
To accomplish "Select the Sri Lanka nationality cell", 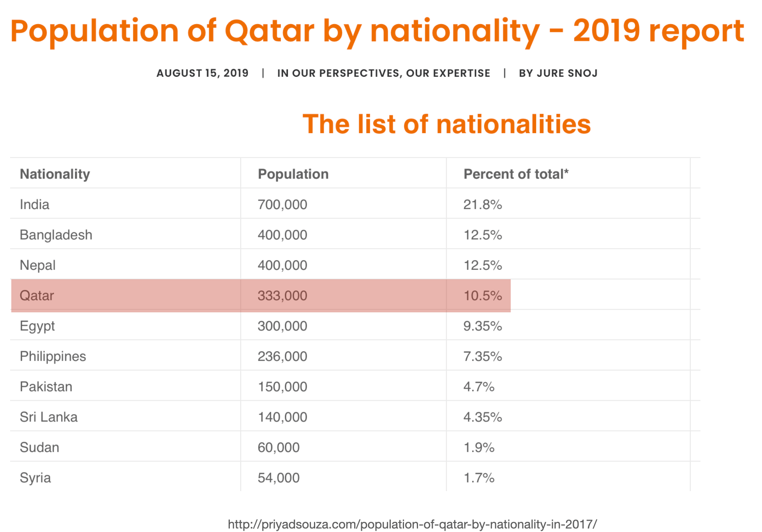I will (49, 417).
